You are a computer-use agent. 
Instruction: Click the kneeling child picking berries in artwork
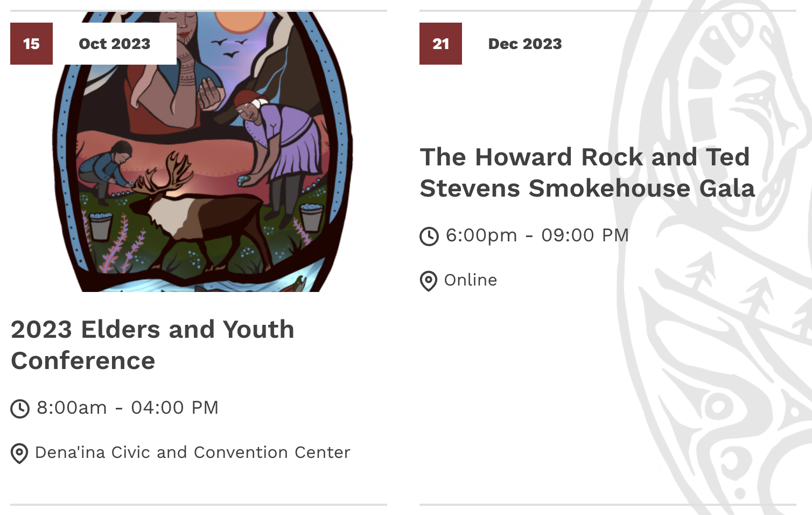(108, 167)
